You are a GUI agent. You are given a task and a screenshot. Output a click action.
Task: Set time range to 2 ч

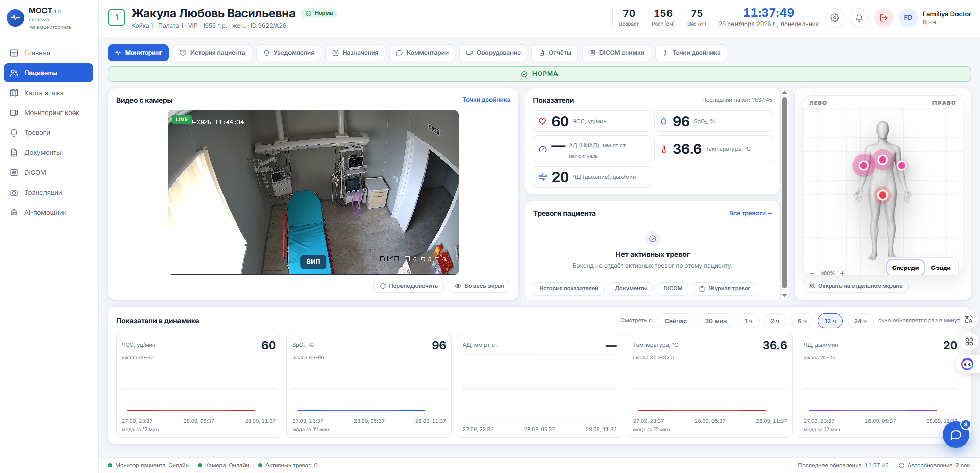click(x=775, y=321)
